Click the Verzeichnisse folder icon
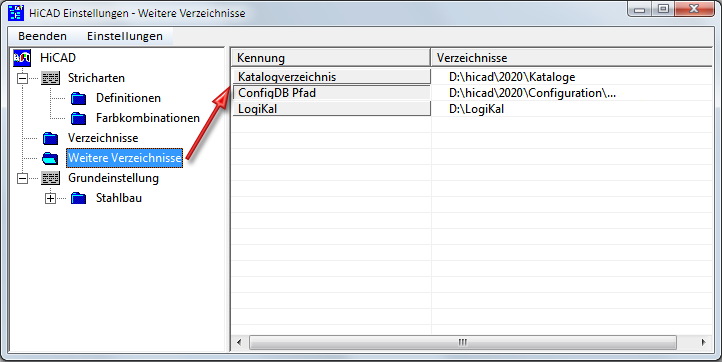The image size is (722, 362). point(50,138)
